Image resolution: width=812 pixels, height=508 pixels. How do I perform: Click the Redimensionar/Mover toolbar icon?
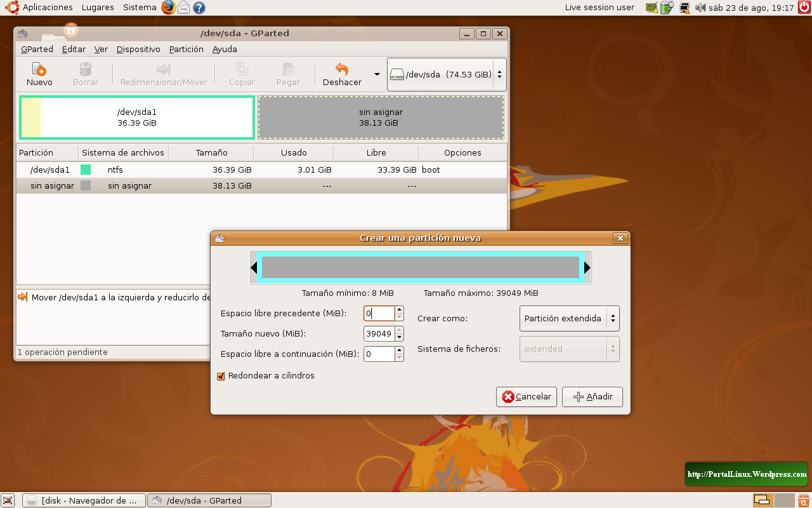[x=164, y=69]
